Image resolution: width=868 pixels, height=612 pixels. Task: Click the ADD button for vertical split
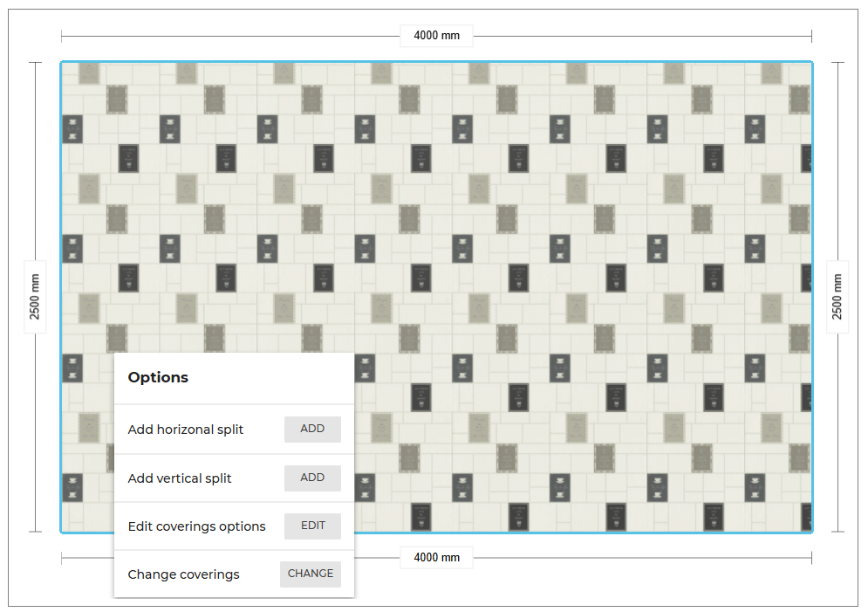(311, 478)
